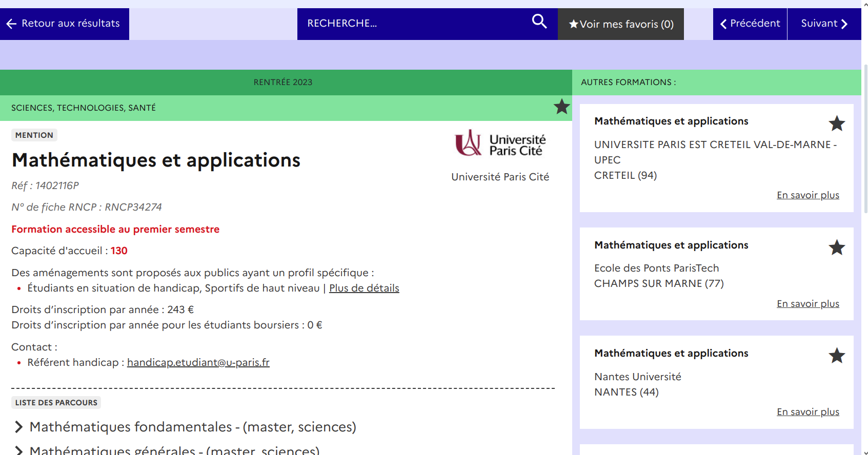Click the Réf : 1402116P text
This screenshot has height=455, width=868.
coord(45,185)
